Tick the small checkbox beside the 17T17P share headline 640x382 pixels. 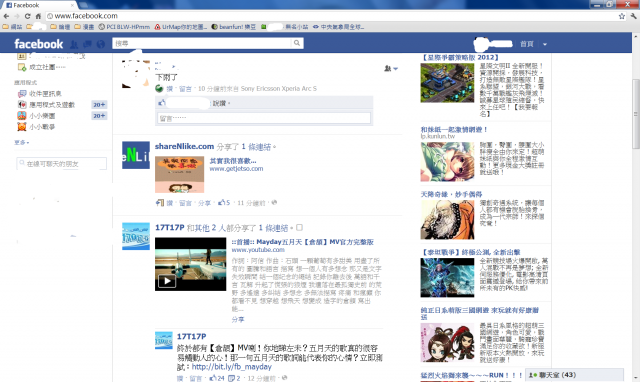click(299, 227)
